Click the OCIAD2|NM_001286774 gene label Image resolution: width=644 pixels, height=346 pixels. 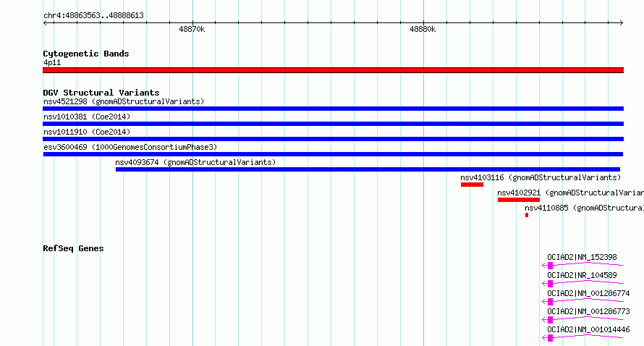point(588,293)
